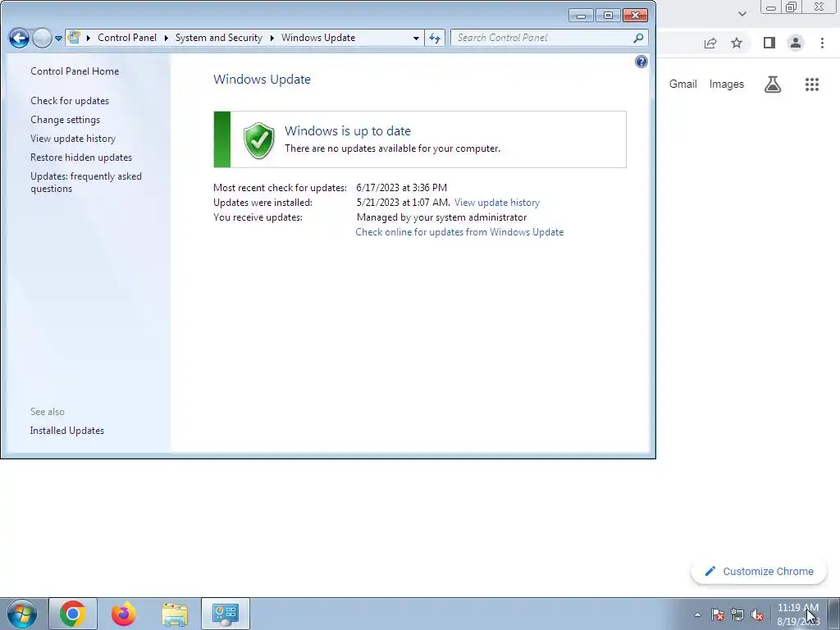Open View update history in sidebar
This screenshot has height=630, width=840.
[73, 138]
